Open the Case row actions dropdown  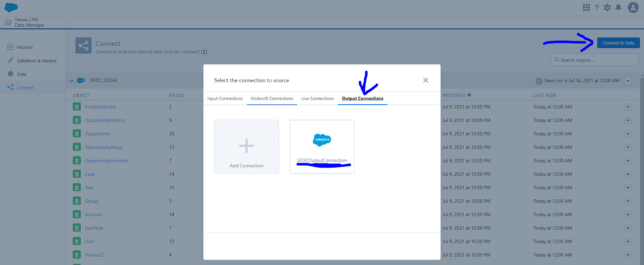(628, 174)
